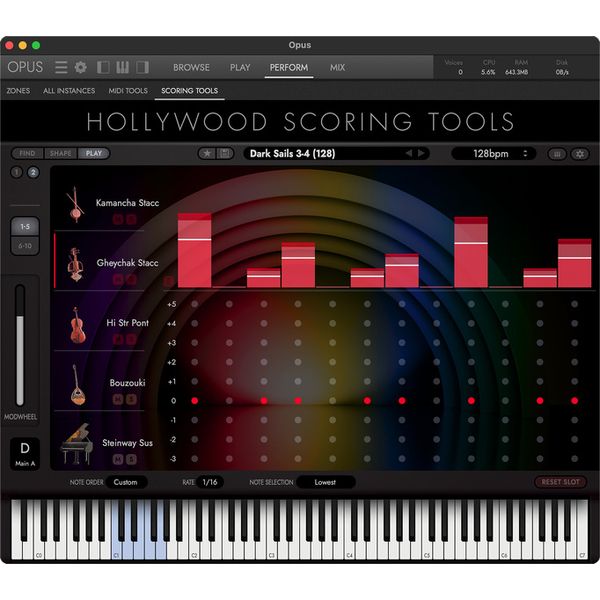This screenshot has height=600, width=600.
Task: Click the highlighted piano key C1
Action: point(117,551)
